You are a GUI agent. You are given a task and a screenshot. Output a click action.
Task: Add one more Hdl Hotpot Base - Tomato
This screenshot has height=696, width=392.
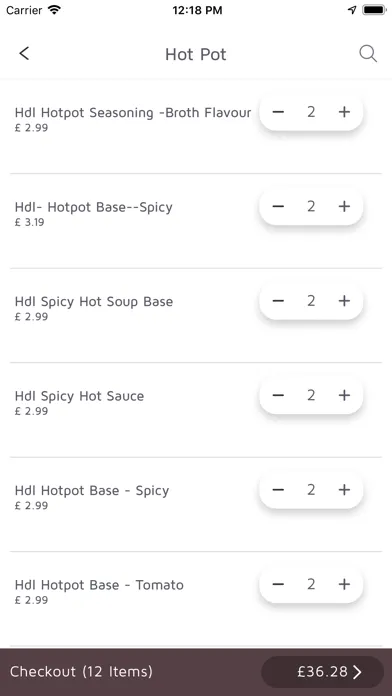click(x=344, y=584)
